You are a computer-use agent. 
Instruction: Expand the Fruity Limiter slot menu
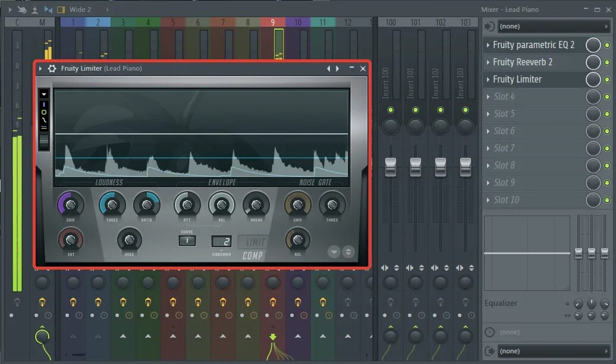click(488, 80)
